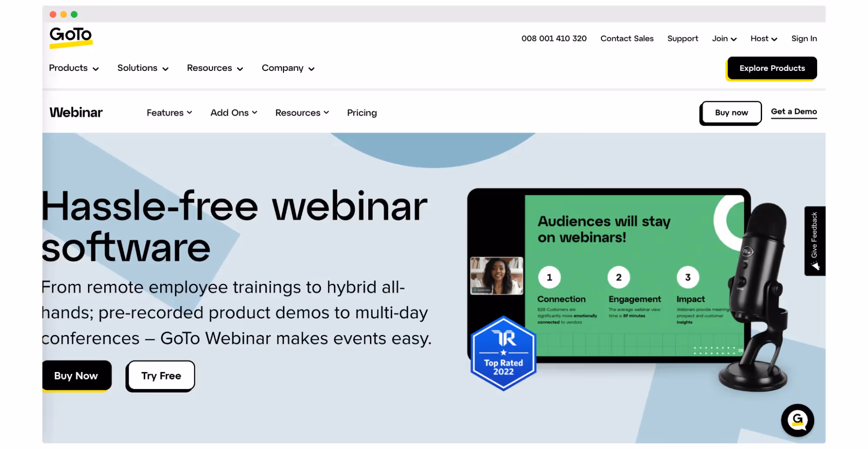
Task: Click the presenter webcam thumbnail
Action: (496, 276)
